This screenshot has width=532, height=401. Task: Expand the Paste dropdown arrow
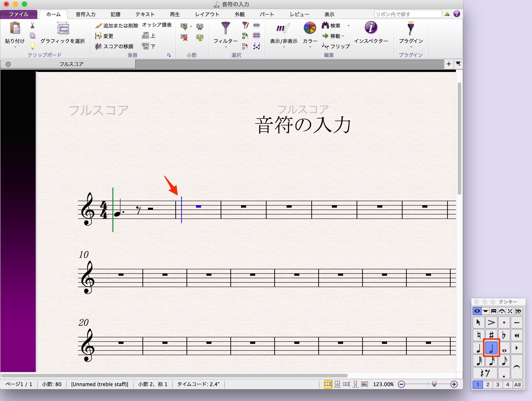point(15,47)
